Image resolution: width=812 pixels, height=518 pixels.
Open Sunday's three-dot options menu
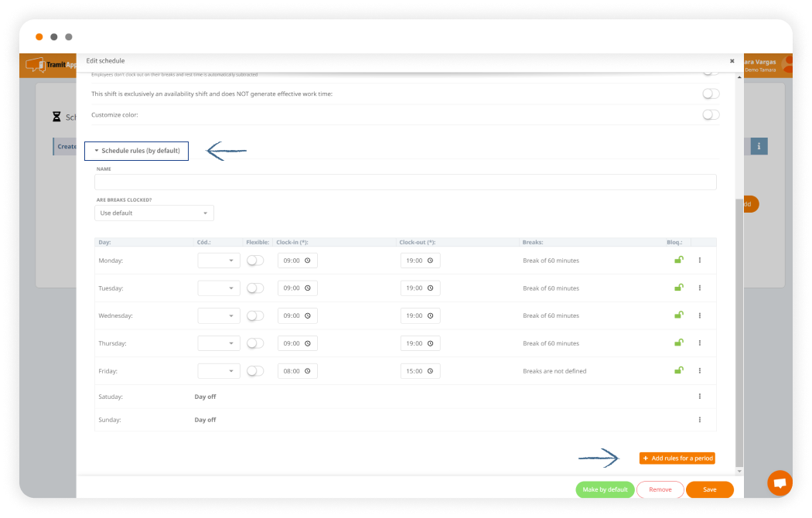coord(700,420)
